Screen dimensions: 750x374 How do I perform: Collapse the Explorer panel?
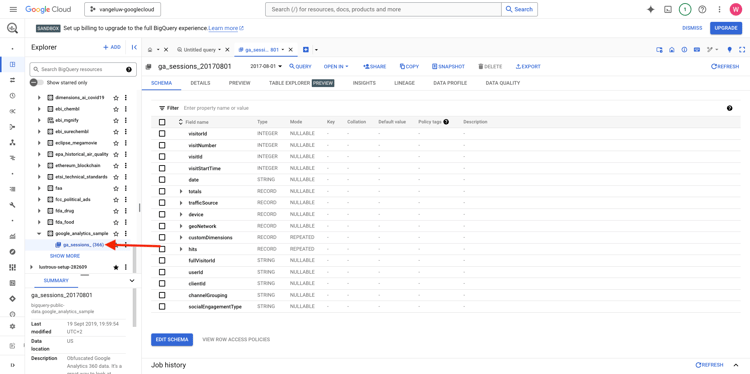click(x=134, y=47)
